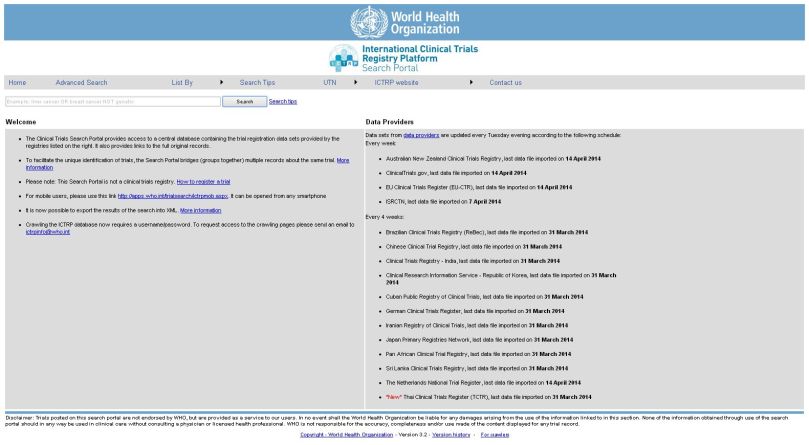Open Search Tips in the navigation bar
The height and width of the screenshot is (445, 809).
click(257, 83)
